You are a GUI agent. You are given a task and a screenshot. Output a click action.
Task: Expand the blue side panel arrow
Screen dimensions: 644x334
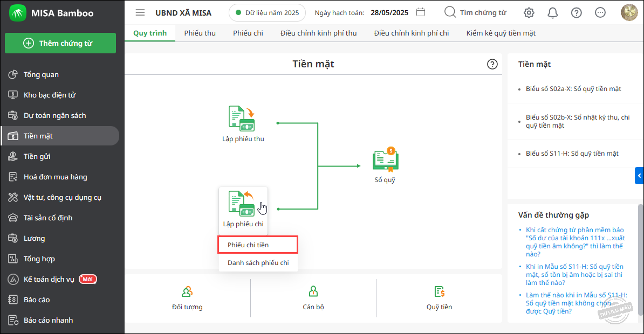639,176
